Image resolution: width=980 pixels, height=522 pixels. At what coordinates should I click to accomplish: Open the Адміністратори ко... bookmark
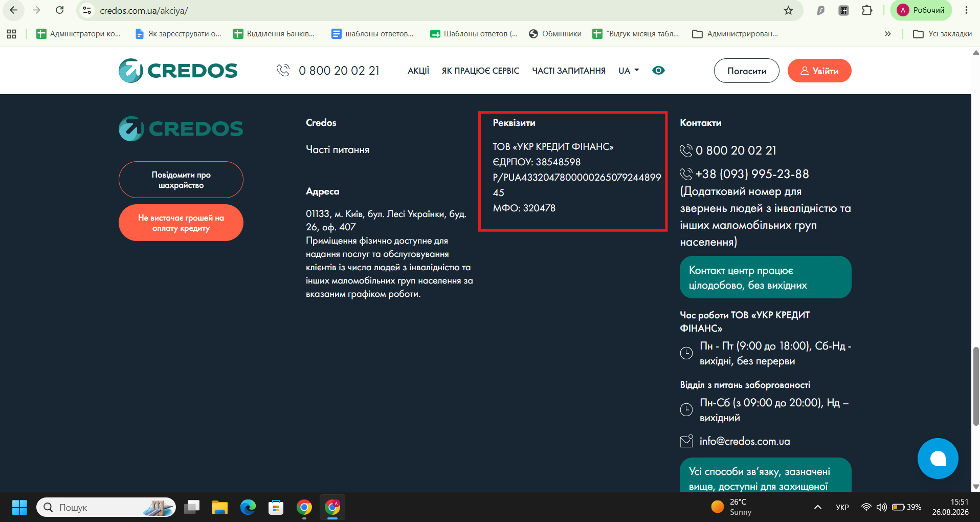[79, 34]
